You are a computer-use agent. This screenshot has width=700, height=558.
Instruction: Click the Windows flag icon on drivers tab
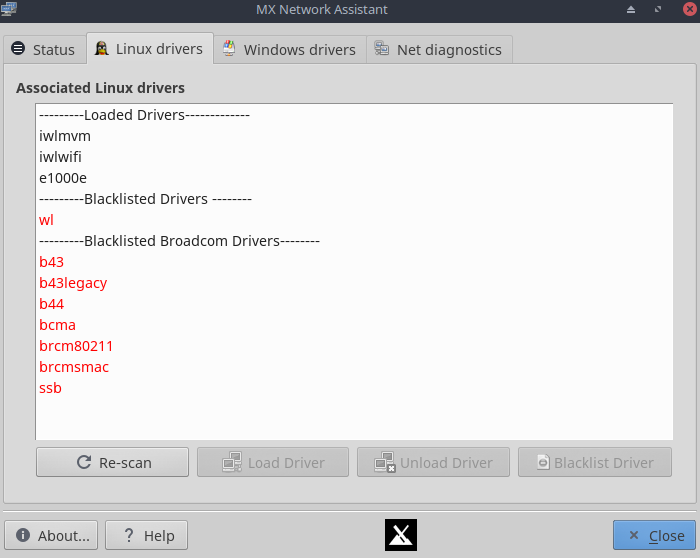tap(229, 48)
